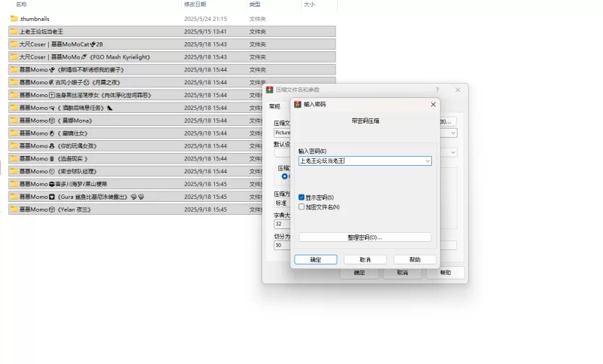
Task: Click folder icon of 莫娜Mona row
Action: point(14,120)
